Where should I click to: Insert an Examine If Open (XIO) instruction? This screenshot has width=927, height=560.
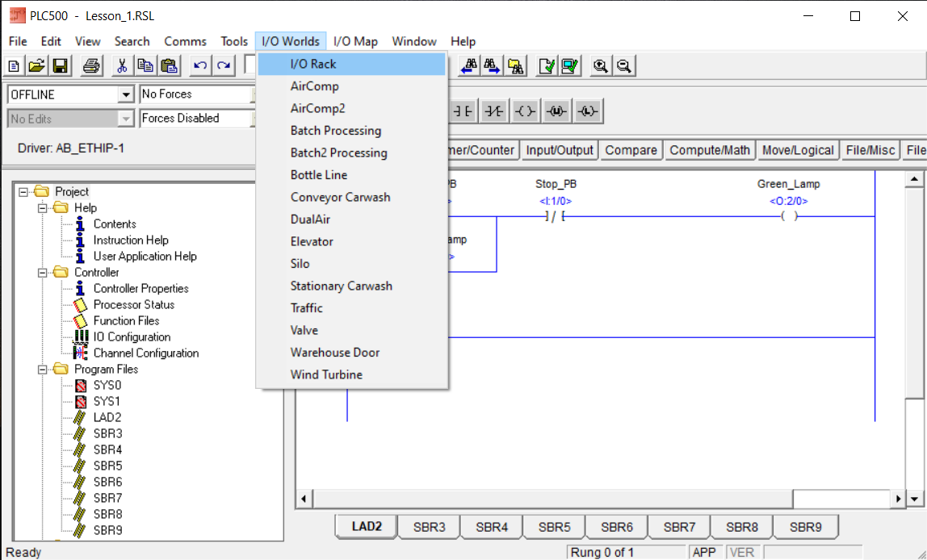click(x=493, y=111)
